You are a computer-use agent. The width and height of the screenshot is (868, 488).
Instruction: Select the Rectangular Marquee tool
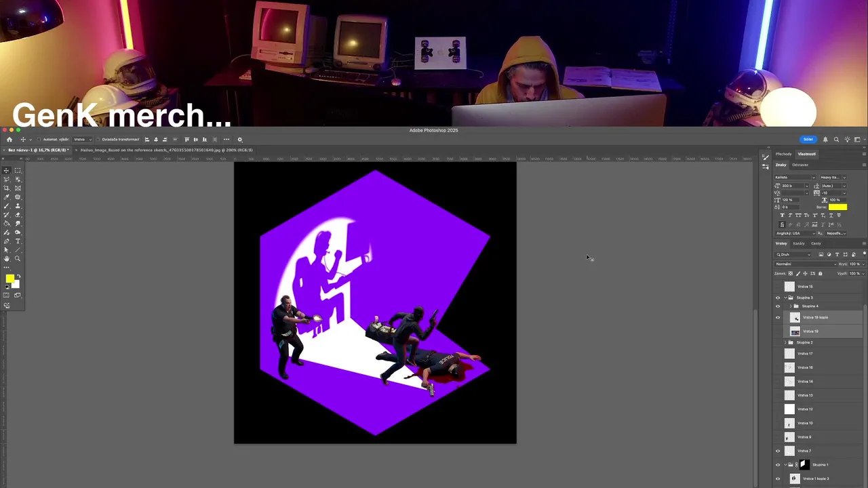(x=18, y=170)
